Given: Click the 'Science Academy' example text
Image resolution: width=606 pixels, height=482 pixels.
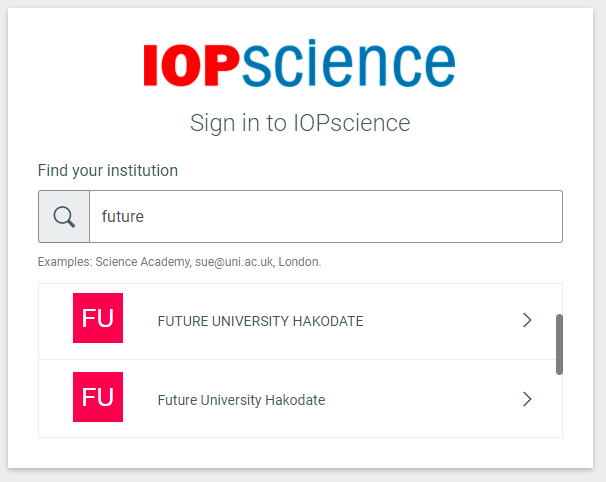Looking at the screenshot, I should [143, 262].
